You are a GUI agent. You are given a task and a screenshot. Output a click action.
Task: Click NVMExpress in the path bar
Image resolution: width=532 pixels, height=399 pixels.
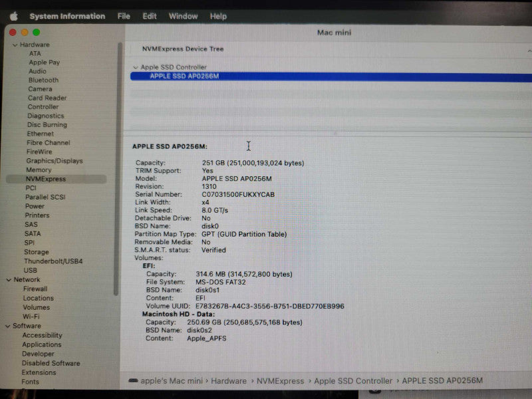click(x=280, y=381)
